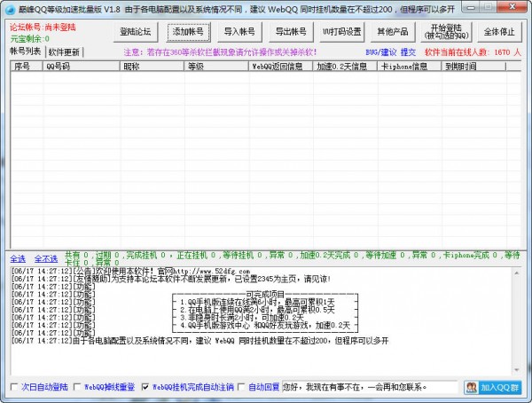
Task: Click the BUG/建议 提交 link
Action: [x=390, y=52]
